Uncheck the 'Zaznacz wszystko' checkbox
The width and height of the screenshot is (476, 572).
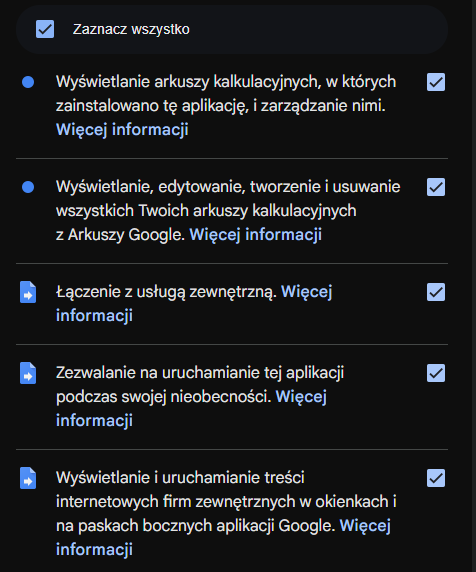click(x=45, y=29)
